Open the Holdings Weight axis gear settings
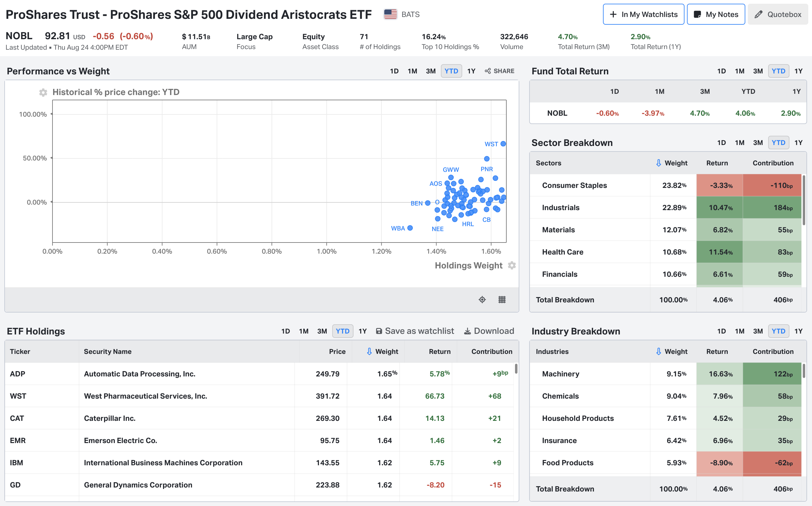Screen dimensions: 812x506 (512, 265)
